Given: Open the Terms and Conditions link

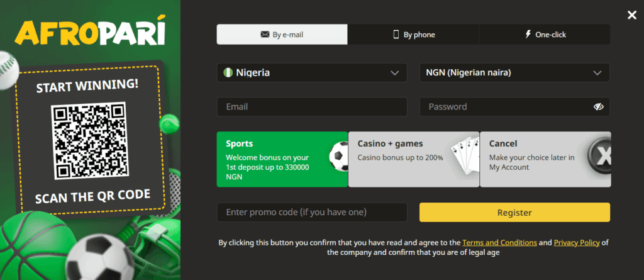Looking at the screenshot, I should tap(499, 242).
